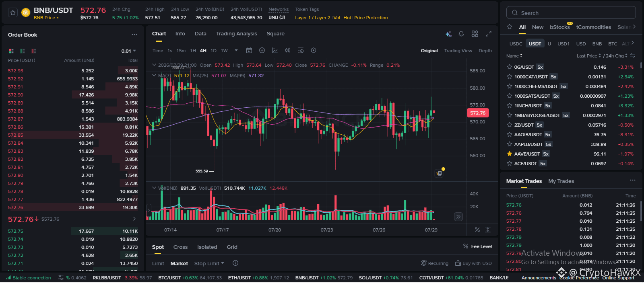Screen dimensions: 644x283
Task: Show sell orders only order book view
Action: pyautogui.click(x=34, y=51)
